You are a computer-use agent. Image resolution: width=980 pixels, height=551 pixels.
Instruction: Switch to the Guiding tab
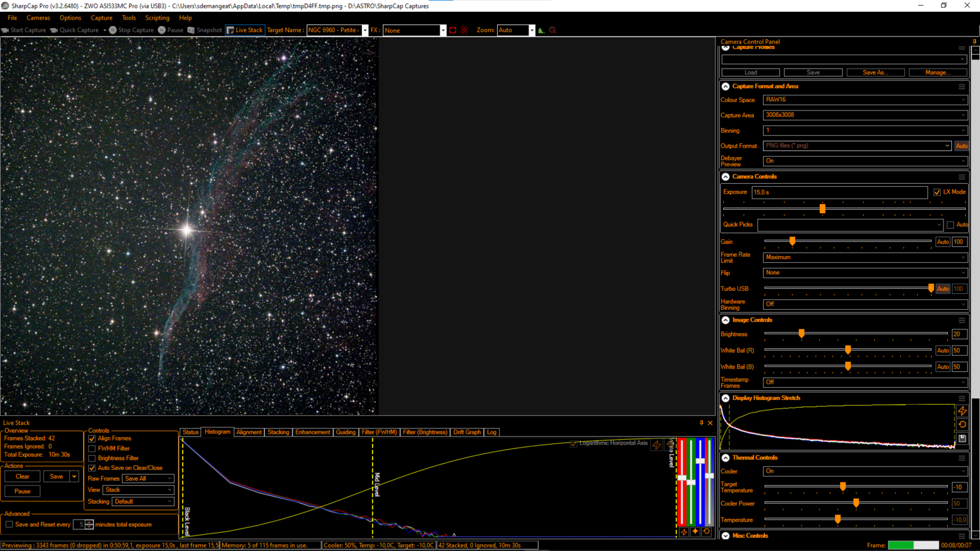point(346,432)
